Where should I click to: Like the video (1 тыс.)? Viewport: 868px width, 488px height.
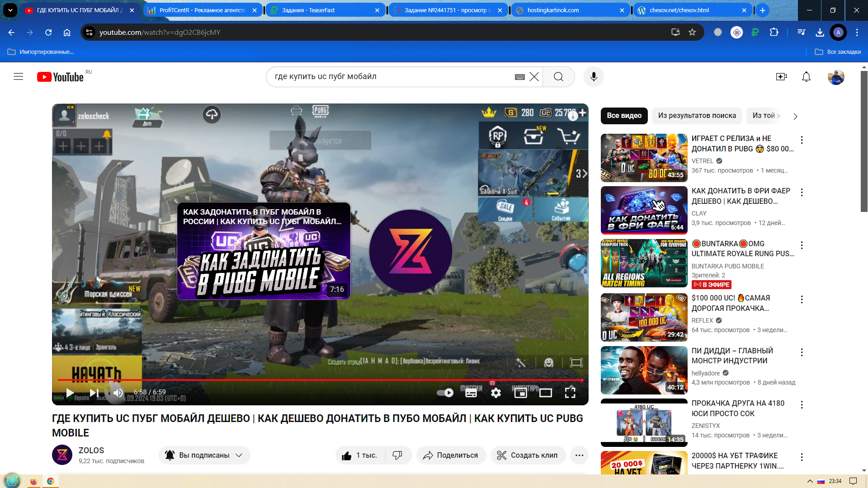click(x=360, y=455)
